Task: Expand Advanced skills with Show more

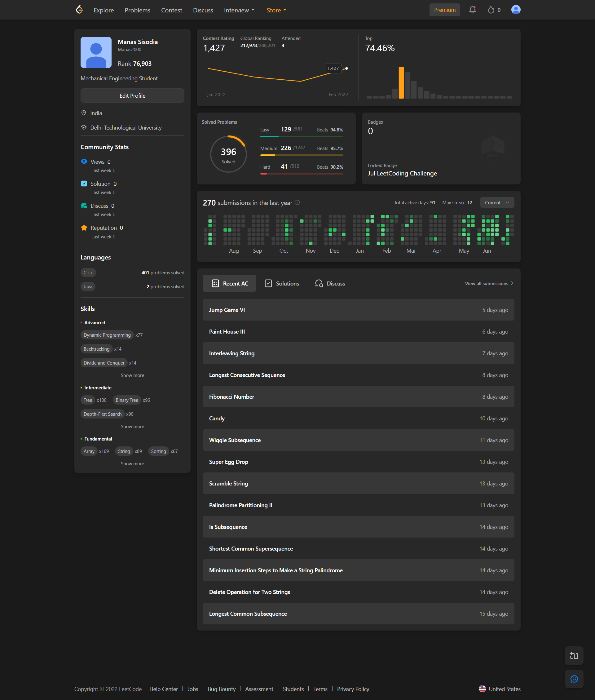Action: [x=132, y=375]
